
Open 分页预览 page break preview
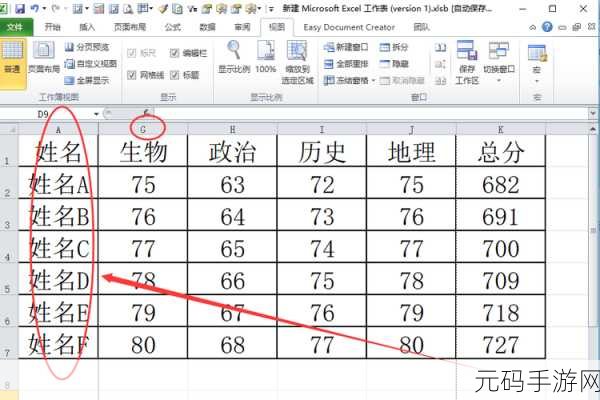[87, 47]
